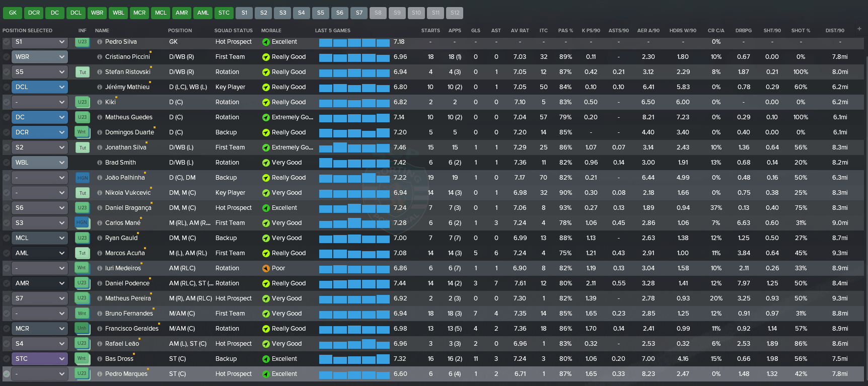Screen dimensions: 868x386
Task: Click Jonathan Silva's last 5 games bars
Action: 354,147
